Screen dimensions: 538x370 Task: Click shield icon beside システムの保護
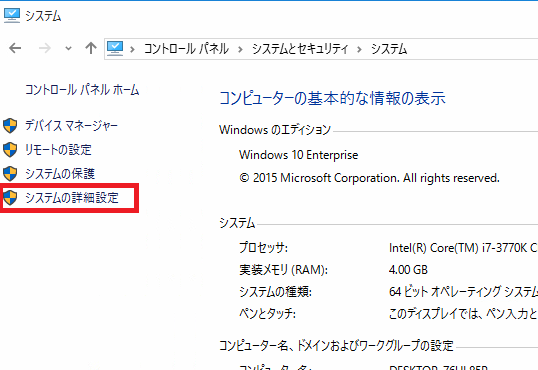pos(10,174)
